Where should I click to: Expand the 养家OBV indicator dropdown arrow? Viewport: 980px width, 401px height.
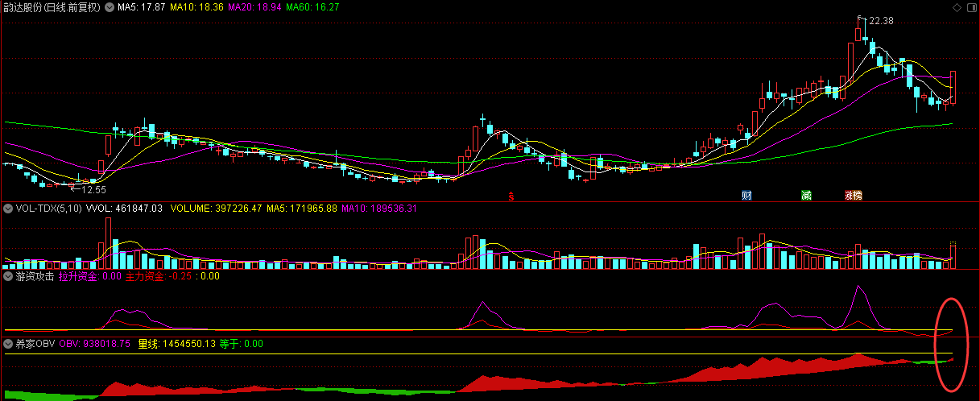pyautogui.click(x=8, y=344)
